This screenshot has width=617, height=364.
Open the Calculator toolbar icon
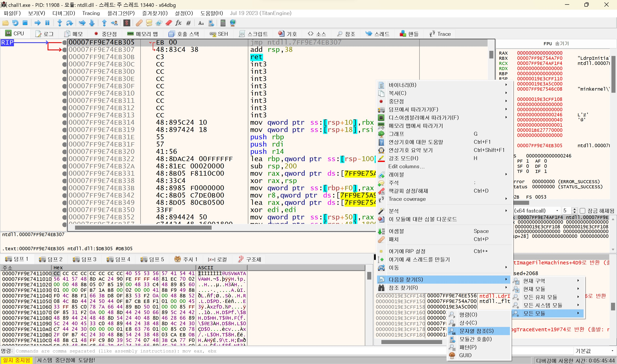(223, 23)
